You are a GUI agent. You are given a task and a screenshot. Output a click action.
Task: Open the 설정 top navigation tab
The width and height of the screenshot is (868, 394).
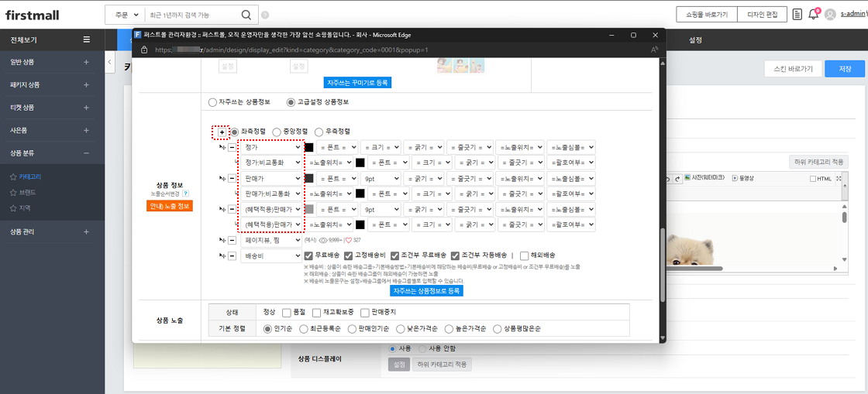point(695,39)
